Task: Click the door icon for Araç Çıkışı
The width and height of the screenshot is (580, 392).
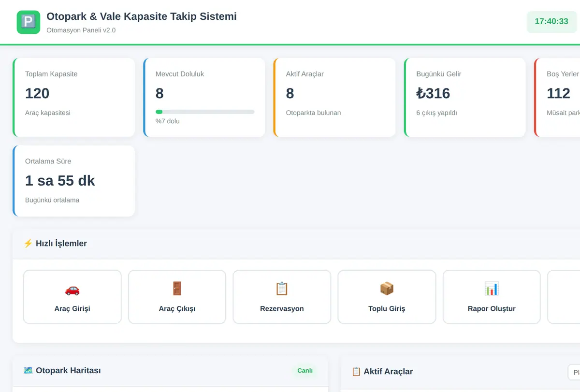Action: (x=177, y=289)
